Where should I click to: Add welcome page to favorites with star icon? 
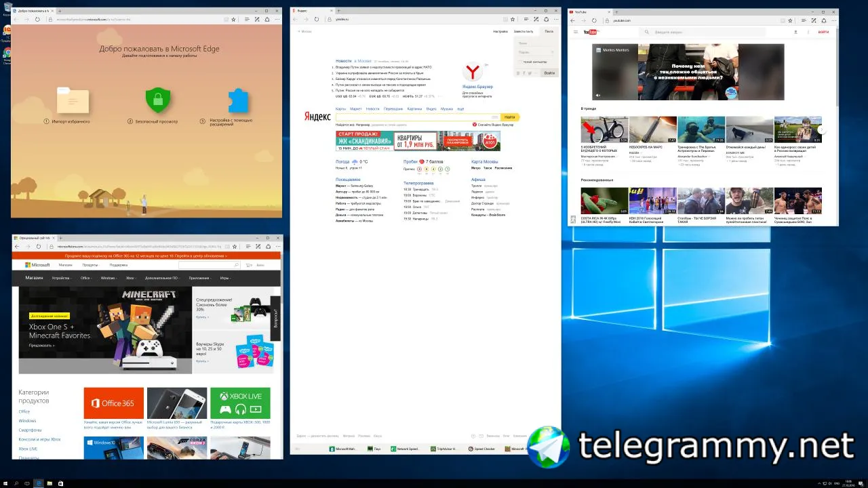234,20
